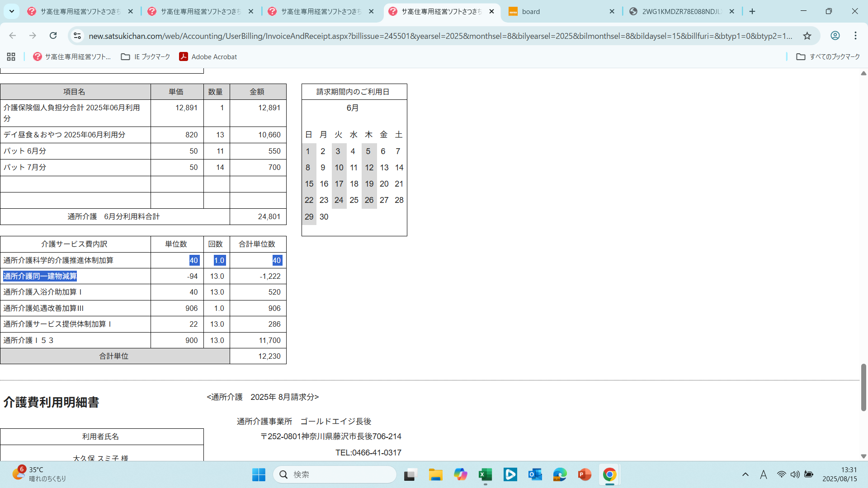Expand the tab search dropdown arrow
Image resolution: width=868 pixels, height=488 pixels.
pos(12,11)
